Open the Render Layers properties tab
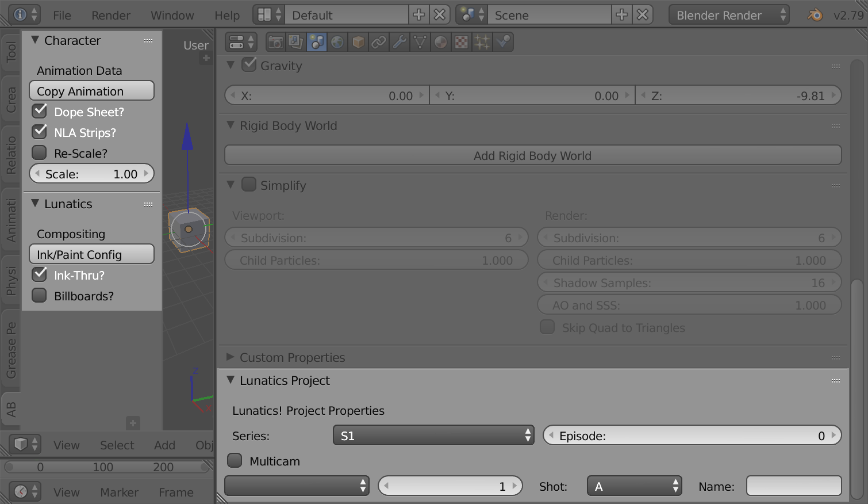868x504 pixels. [296, 42]
